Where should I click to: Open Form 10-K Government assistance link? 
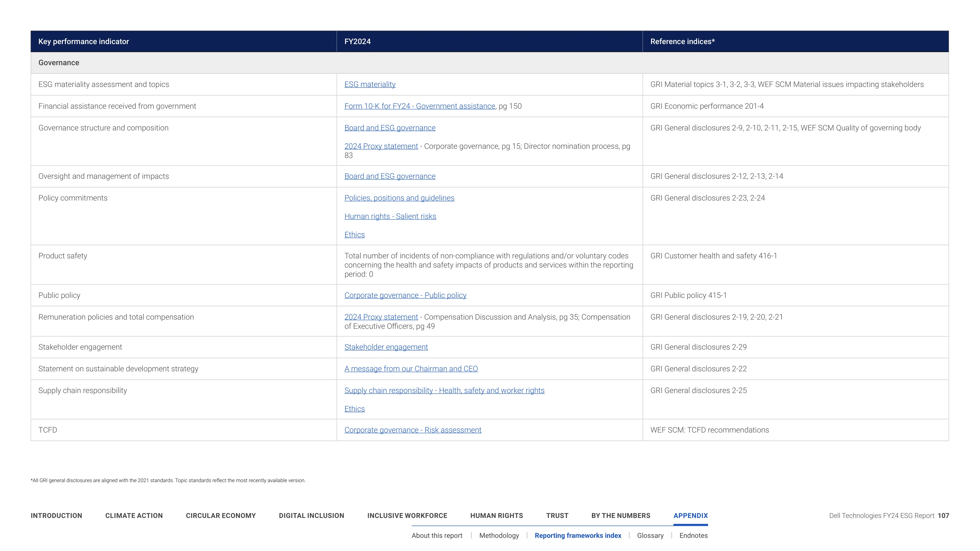[420, 106]
